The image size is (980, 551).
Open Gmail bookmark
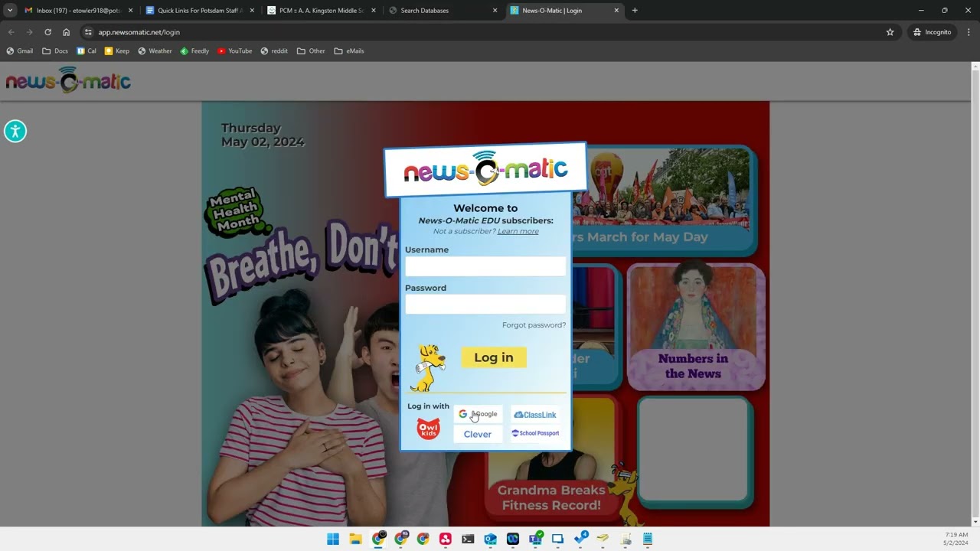click(x=20, y=51)
